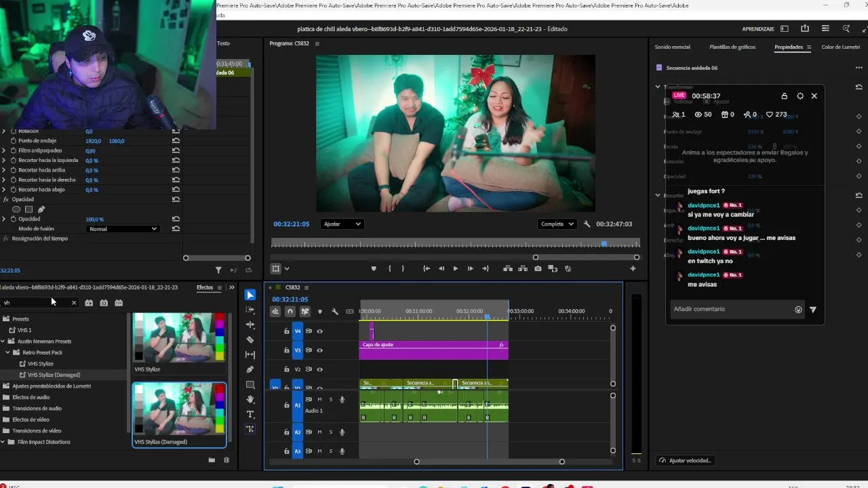868x488 pixels.
Task: Delete custom item in Efectos panel
Action: point(226,460)
